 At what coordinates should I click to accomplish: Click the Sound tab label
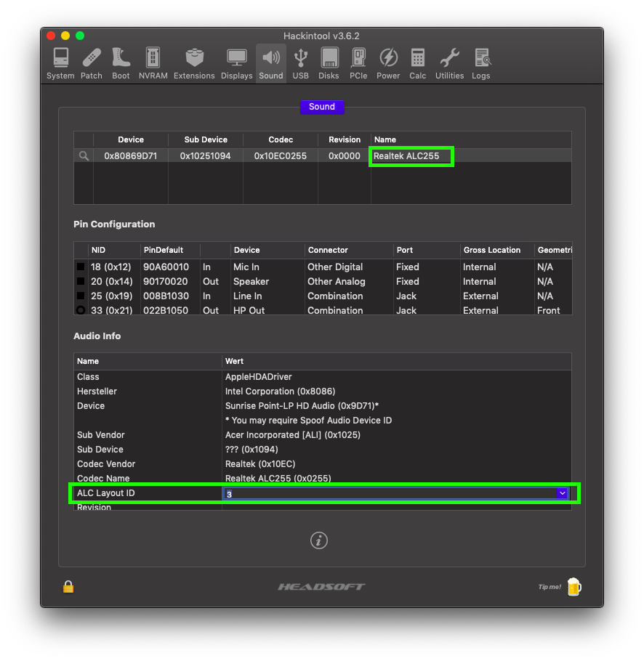[x=322, y=107]
